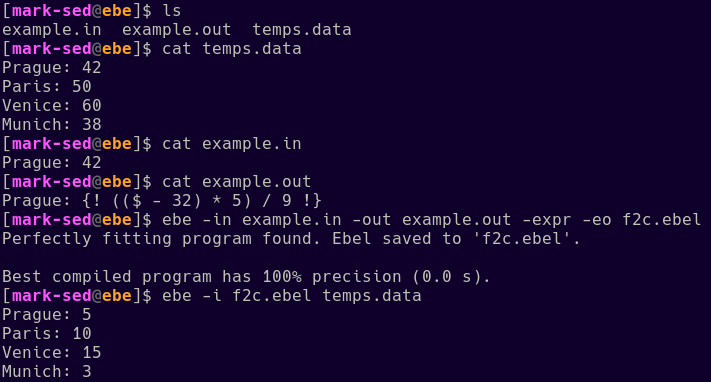Click the 'Paris: 50' line
711x382 pixels.
[47, 86]
